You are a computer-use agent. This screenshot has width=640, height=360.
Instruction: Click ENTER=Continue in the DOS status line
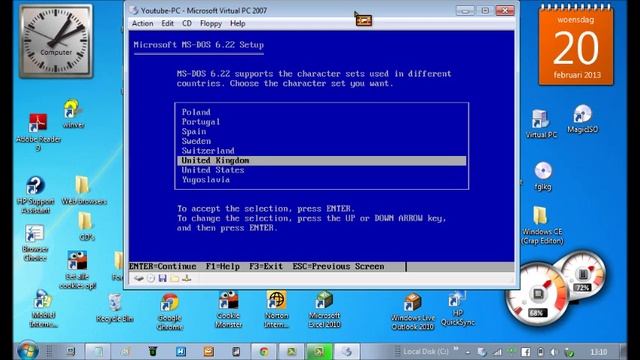pos(162,267)
